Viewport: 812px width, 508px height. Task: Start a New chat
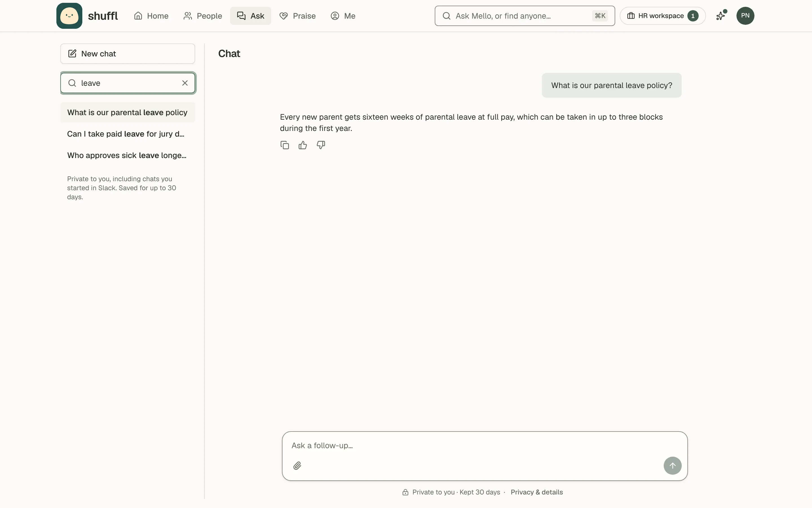coord(127,54)
